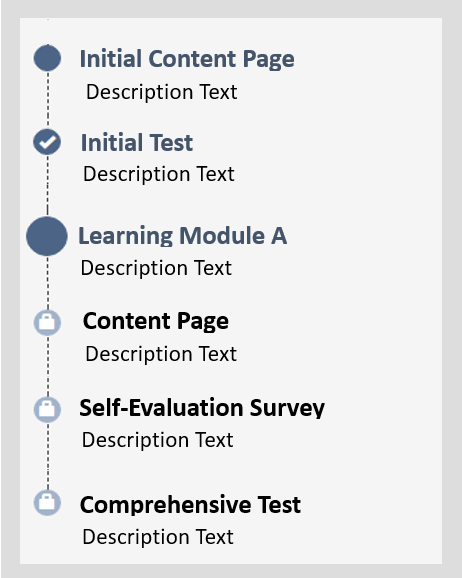This screenshot has width=462, height=578.
Task: Select the Comprehensive Test title
Action: coord(190,504)
